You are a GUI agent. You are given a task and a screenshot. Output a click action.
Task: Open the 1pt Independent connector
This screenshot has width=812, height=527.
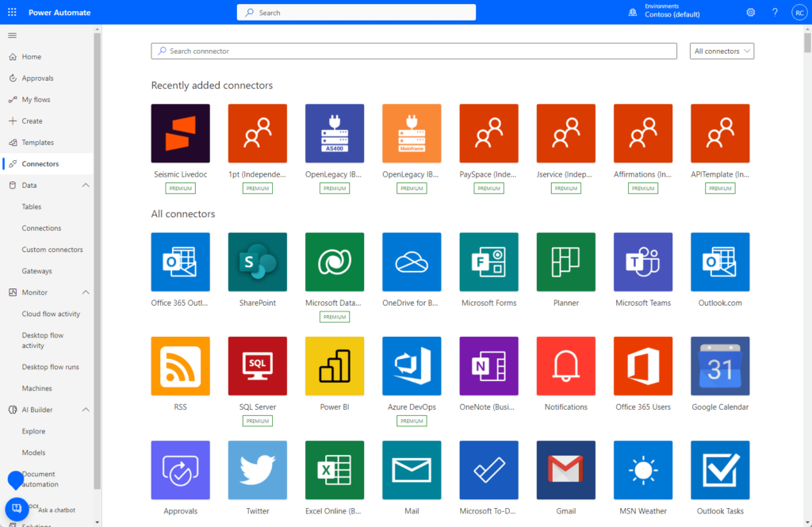tap(258, 133)
